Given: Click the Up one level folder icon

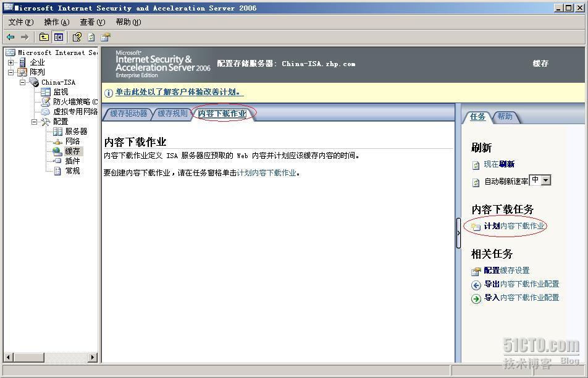Looking at the screenshot, I should pyautogui.click(x=44, y=37).
